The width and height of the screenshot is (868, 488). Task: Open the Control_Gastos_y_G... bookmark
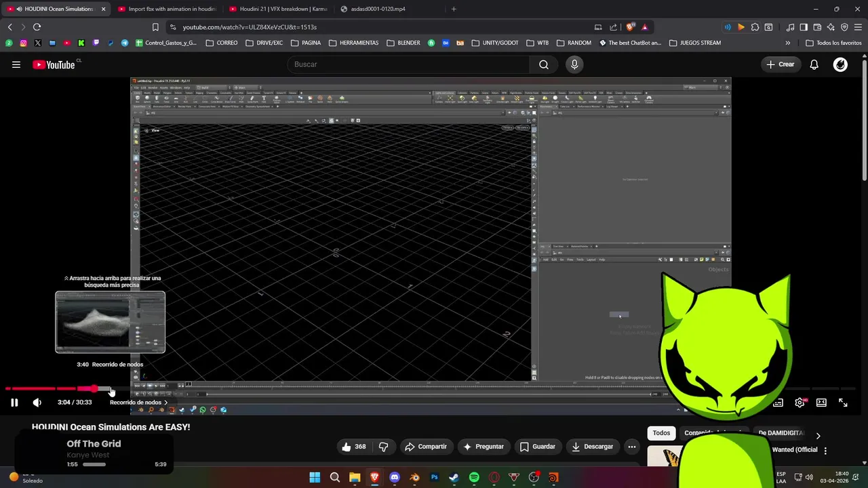(166, 43)
